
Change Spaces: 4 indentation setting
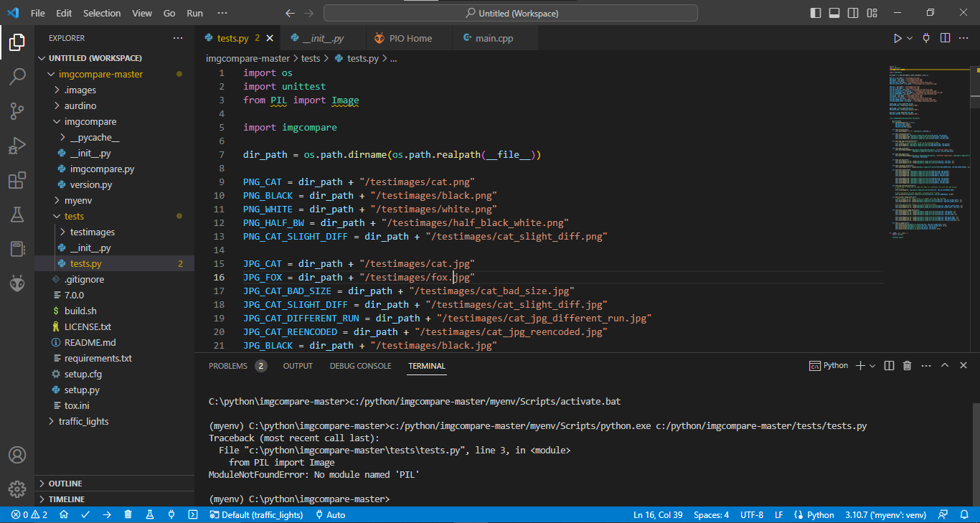pos(712,514)
